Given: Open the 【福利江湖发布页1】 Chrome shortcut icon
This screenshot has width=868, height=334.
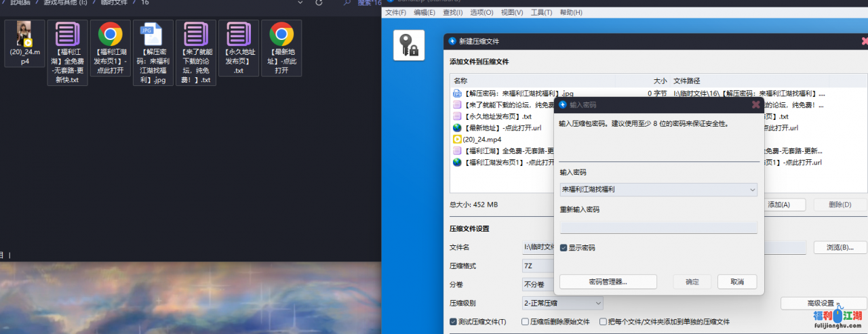Looking at the screenshot, I should pyautogui.click(x=110, y=34).
